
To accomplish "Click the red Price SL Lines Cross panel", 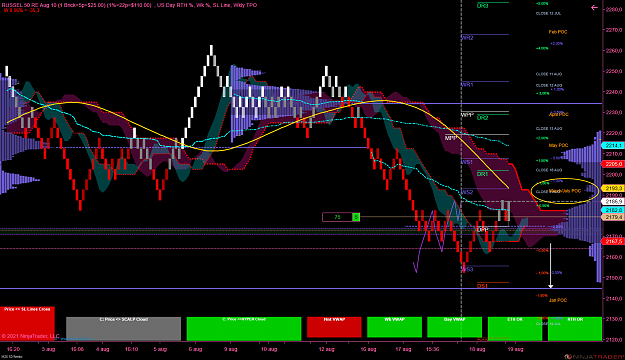I will tap(27, 323).
